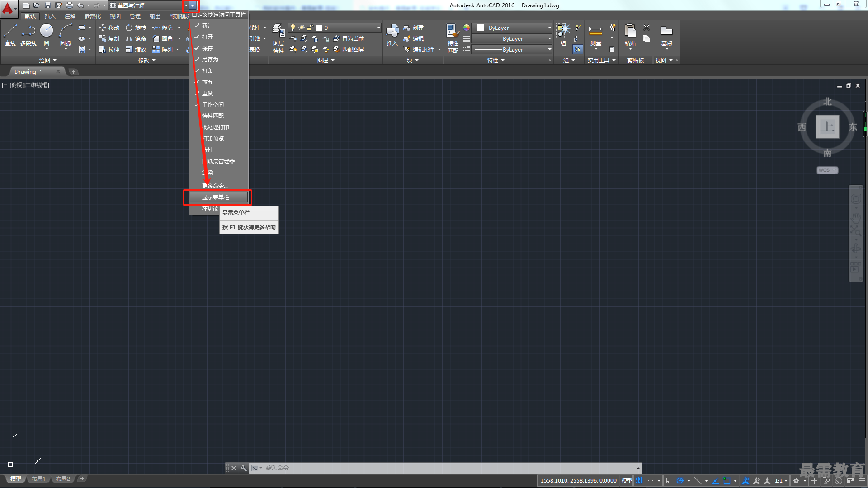
Task: Click the Undo arrow in quick access toolbar
Action: 80,5
